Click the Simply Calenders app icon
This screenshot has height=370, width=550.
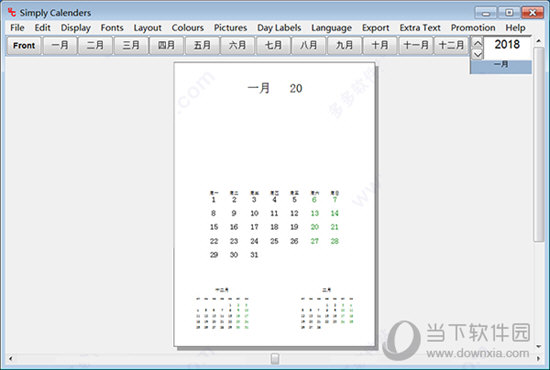(12, 13)
